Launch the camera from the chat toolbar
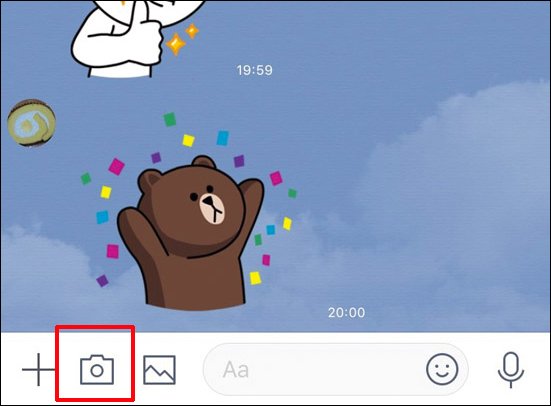551x406 pixels. pos(97,370)
